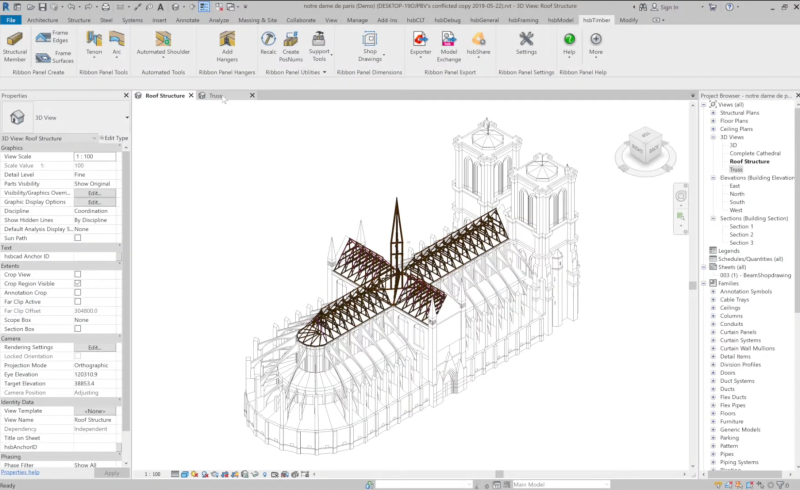Click Edit for Rendering Settings
The height and width of the screenshot is (490, 800).
[x=95, y=347]
